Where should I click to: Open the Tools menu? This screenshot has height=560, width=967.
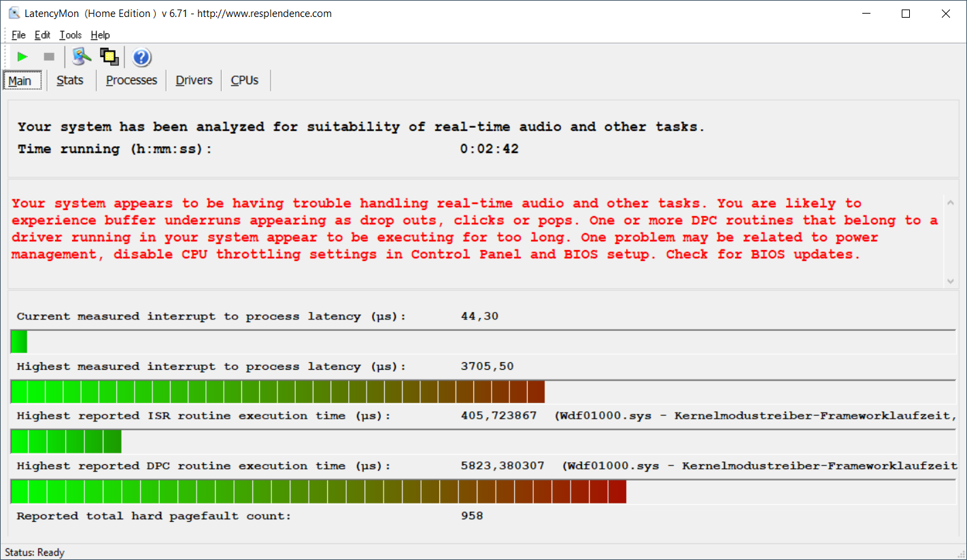point(70,35)
